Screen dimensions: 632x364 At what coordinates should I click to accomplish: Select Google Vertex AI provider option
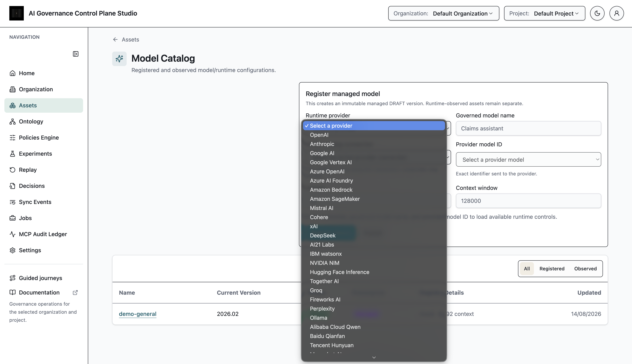374,162
